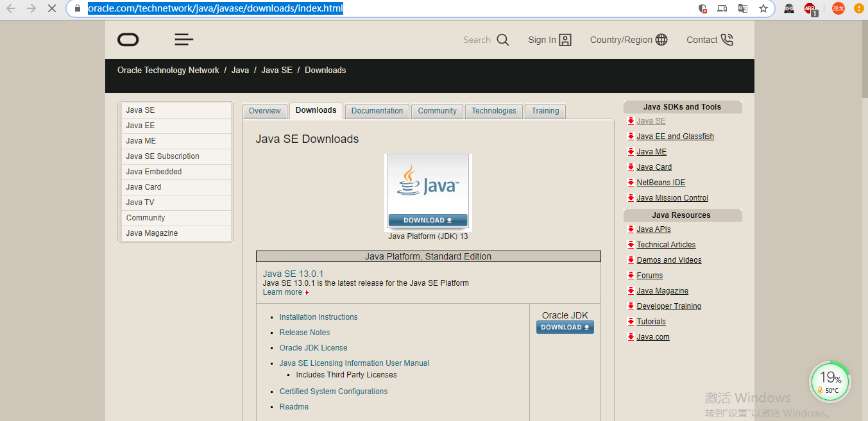Open the Documentation tab
The width and height of the screenshot is (868, 421).
pos(377,111)
